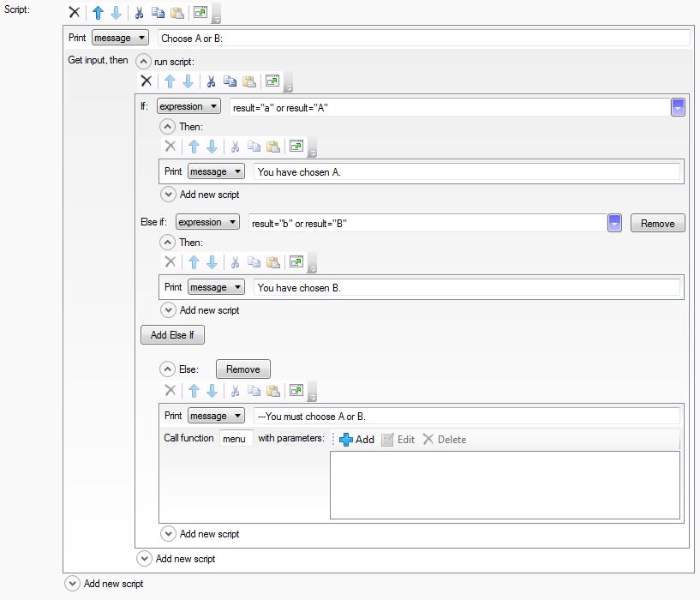Click the Remove button next to 'Else:'
700x600 pixels.
click(242, 369)
